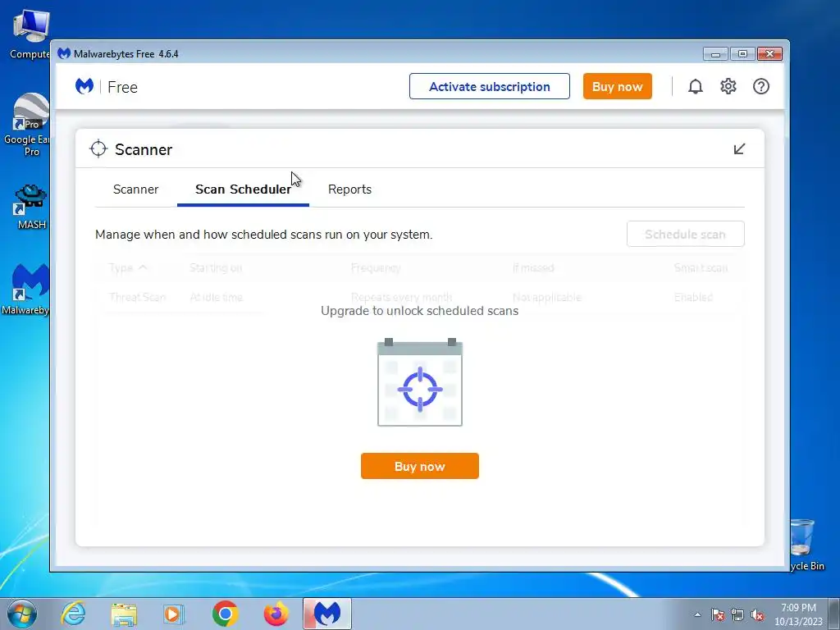Screen dimensions: 840x630
Task: Open the Reports tab
Action: click(x=349, y=189)
